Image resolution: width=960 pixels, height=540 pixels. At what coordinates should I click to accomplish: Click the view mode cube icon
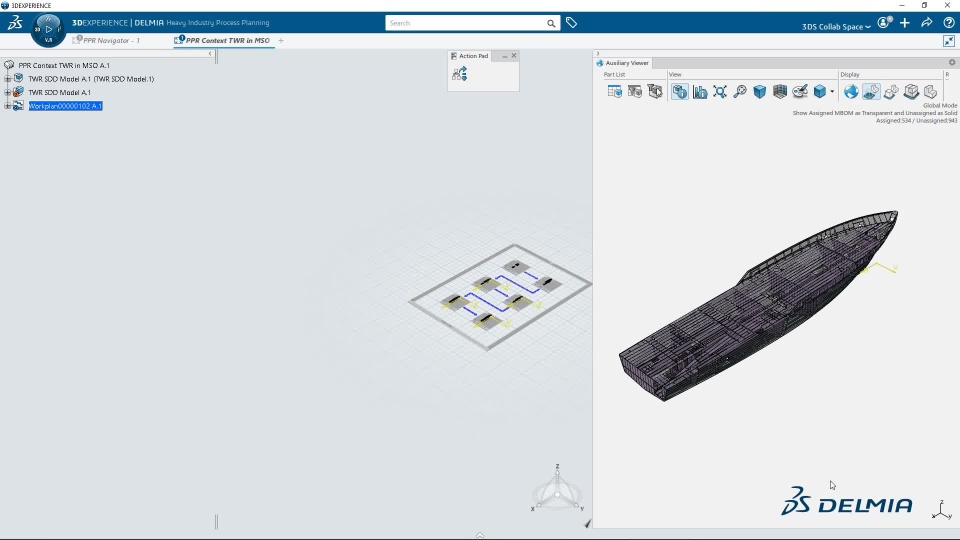[820, 92]
